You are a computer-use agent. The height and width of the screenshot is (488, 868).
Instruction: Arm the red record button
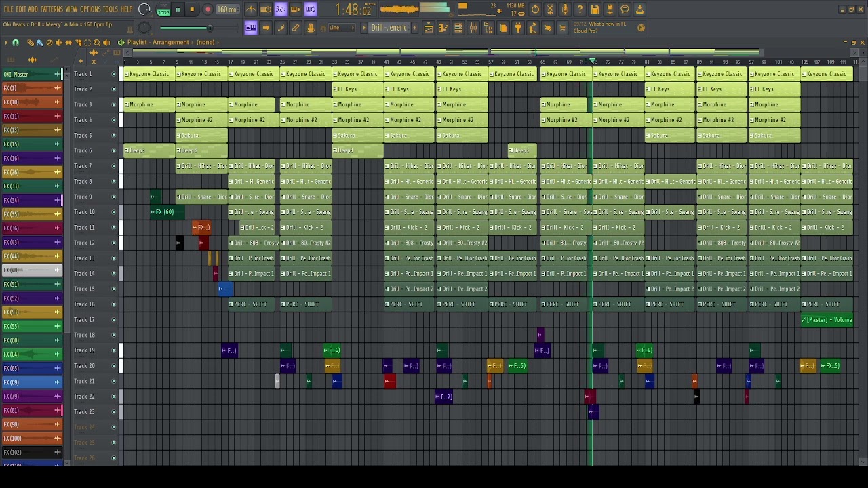pyautogui.click(x=208, y=9)
